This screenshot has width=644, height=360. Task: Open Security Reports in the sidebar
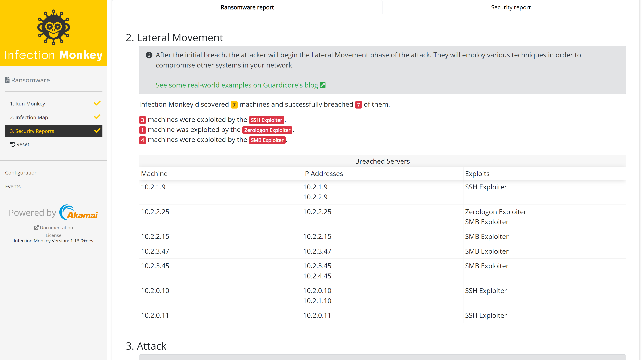(x=32, y=131)
